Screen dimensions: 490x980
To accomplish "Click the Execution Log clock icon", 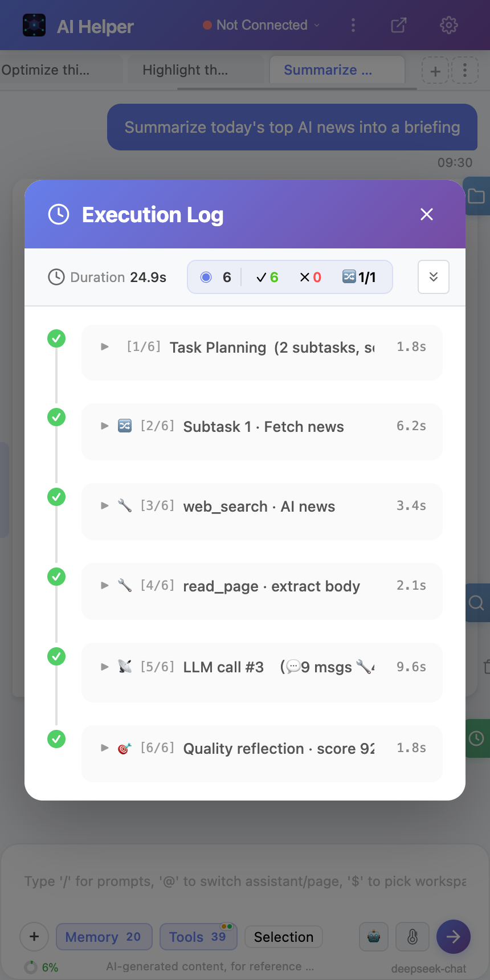I will click(x=59, y=215).
